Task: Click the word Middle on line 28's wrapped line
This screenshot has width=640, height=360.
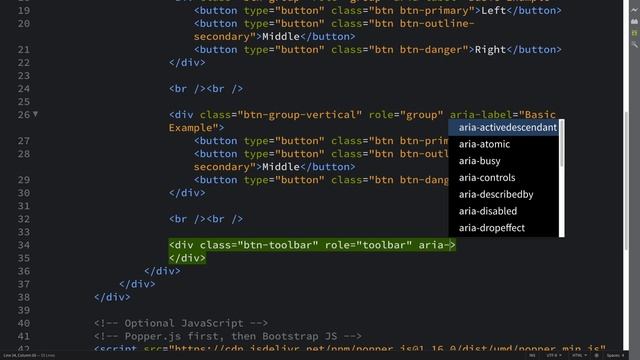Action: tap(281, 167)
